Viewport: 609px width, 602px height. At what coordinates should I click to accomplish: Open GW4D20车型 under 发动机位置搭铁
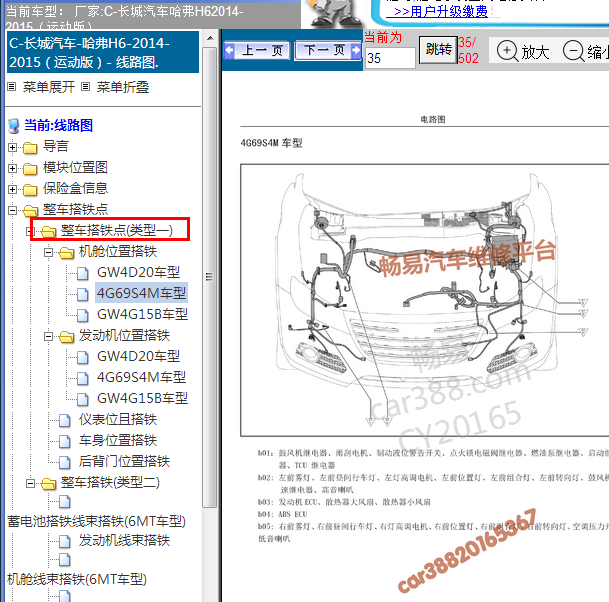pos(138,356)
